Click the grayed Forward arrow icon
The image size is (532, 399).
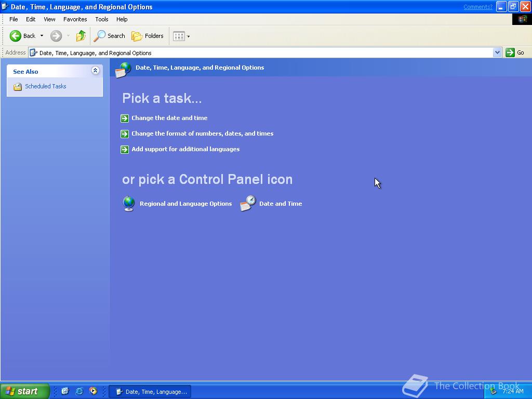pos(56,36)
